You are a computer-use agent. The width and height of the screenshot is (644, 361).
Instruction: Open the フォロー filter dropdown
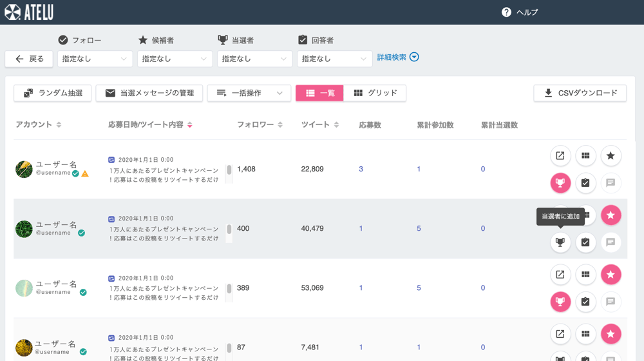(95, 59)
